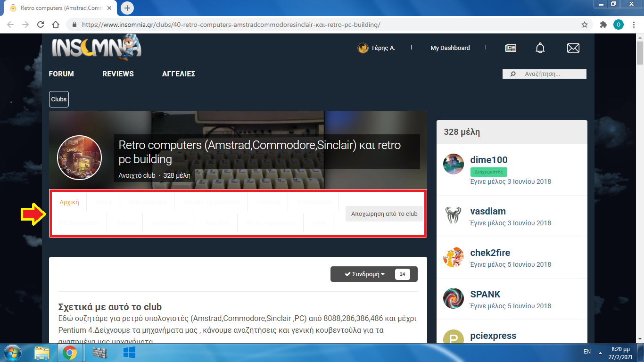Viewport: 644px width, 362px height.
Task: Click the 24 subscribers count
Action: click(x=402, y=274)
